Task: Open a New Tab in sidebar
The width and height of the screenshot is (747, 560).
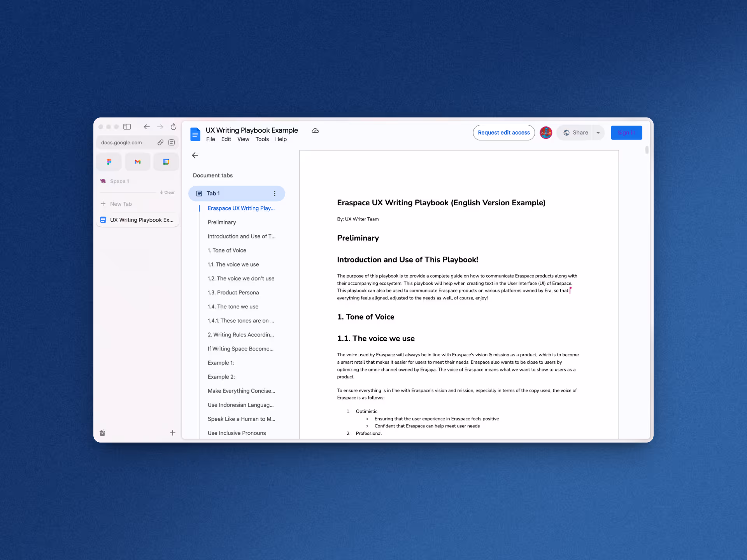Action: click(x=121, y=204)
